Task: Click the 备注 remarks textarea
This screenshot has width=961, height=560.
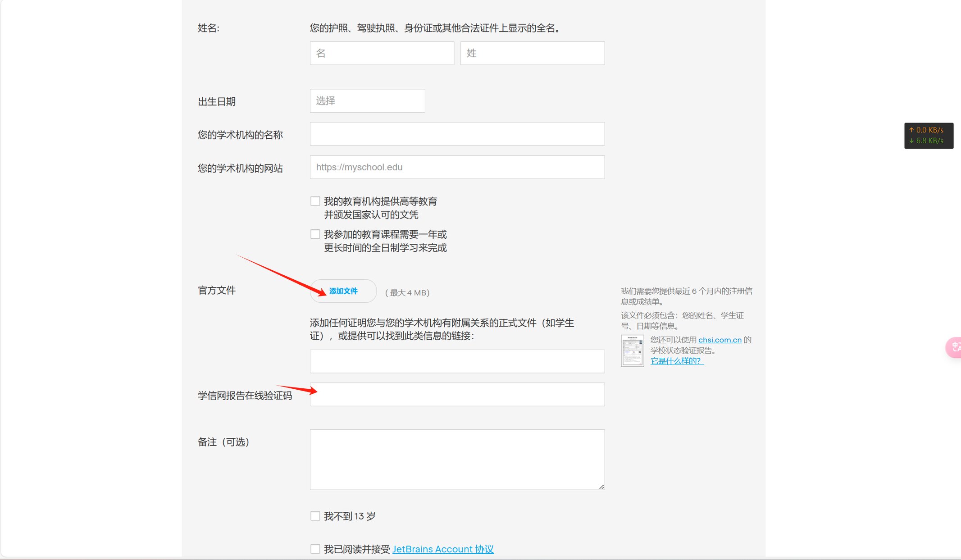Action: point(457,459)
